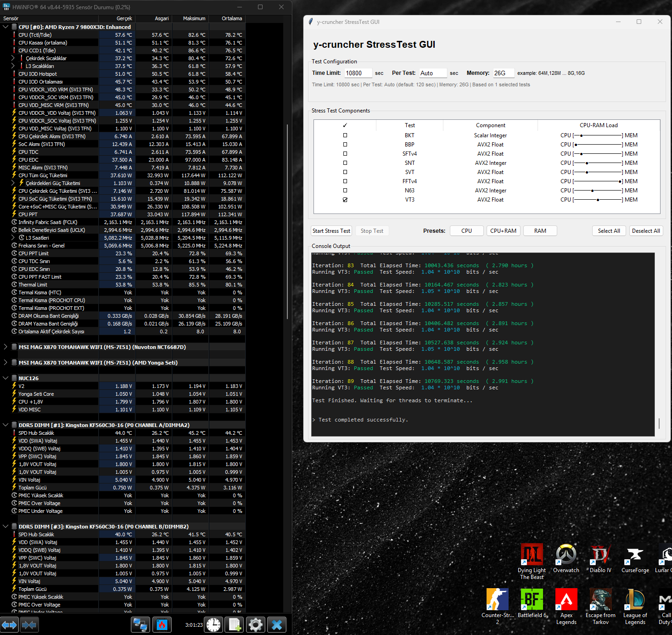Image resolution: width=672 pixels, height=635 pixels.
Task: Enable the BKT test checkbox
Action: coord(345,135)
